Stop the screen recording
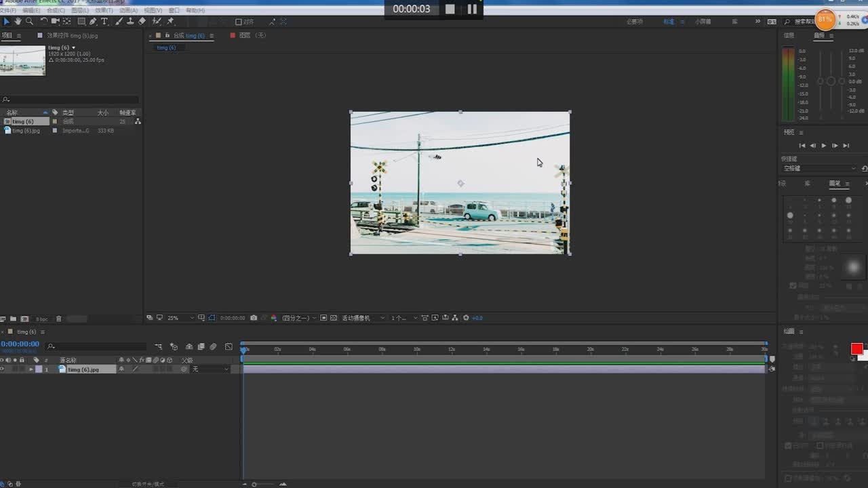 click(450, 9)
